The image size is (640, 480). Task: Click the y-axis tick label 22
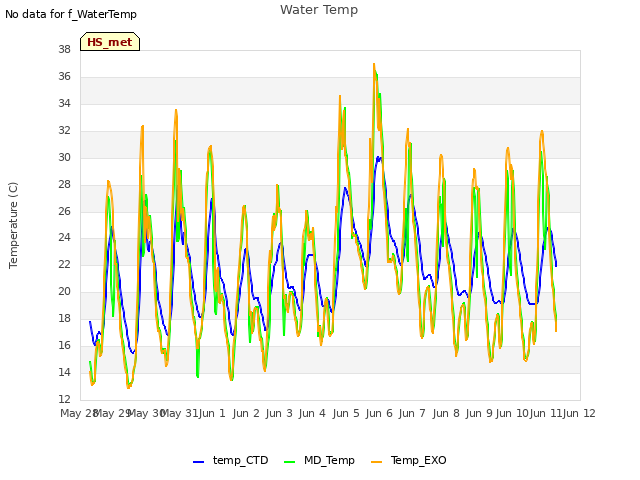point(64,264)
